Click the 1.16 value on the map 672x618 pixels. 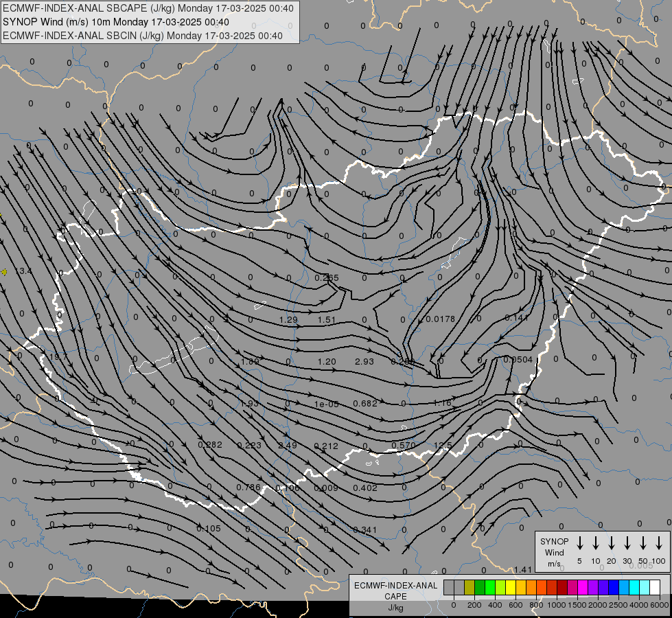(x=442, y=403)
